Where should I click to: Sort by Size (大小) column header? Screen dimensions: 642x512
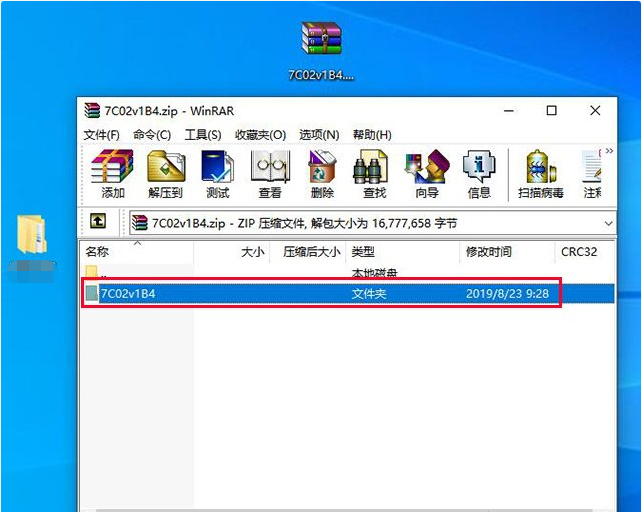point(232,251)
